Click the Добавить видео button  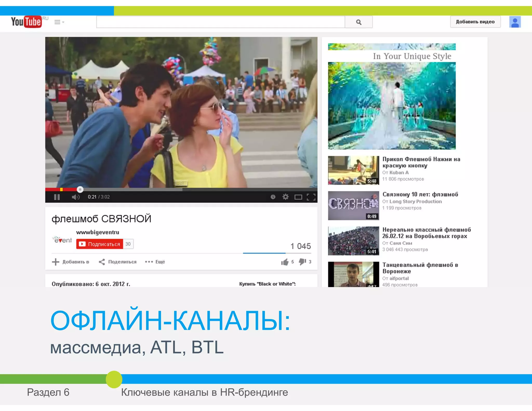pyautogui.click(x=475, y=22)
